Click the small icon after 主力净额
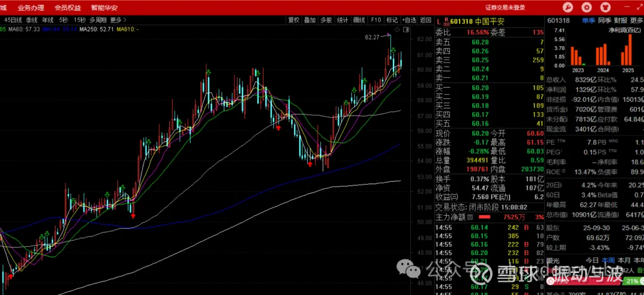 click(x=470, y=217)
